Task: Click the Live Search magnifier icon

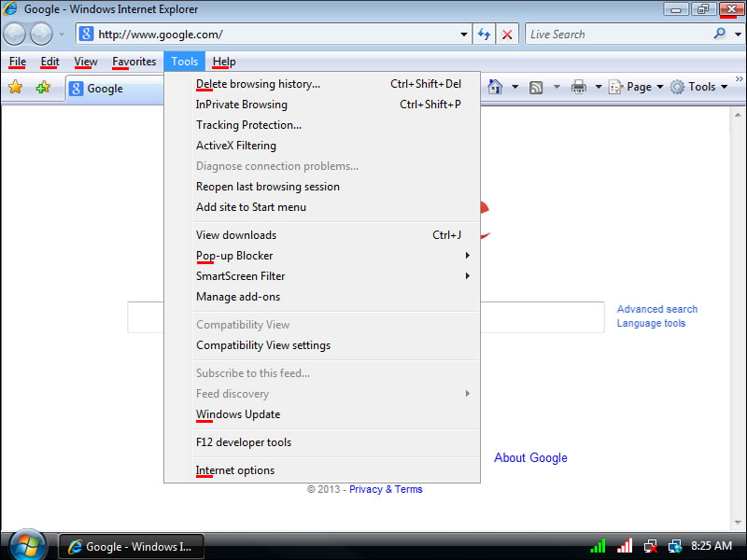Action: [x=719, y=34]
